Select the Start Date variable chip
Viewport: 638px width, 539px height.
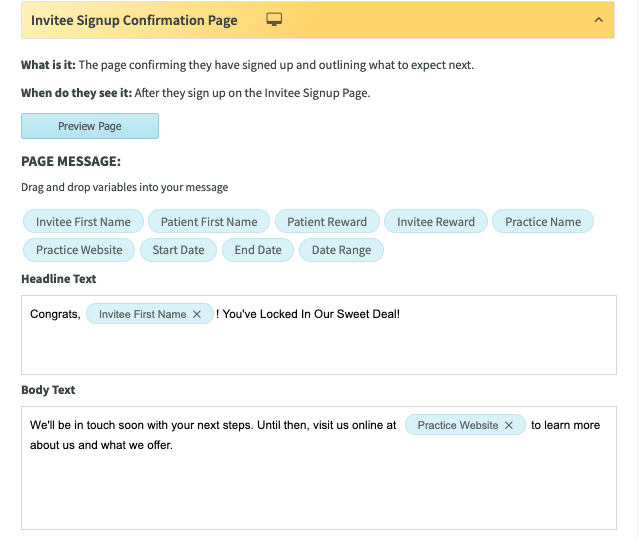coord(178,250)
